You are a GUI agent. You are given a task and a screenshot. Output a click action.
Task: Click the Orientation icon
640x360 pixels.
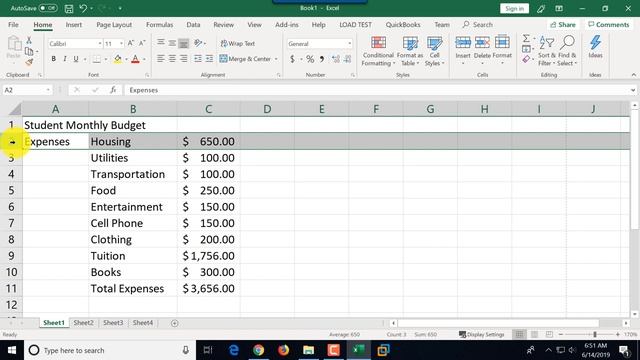(x=199, y=42)
